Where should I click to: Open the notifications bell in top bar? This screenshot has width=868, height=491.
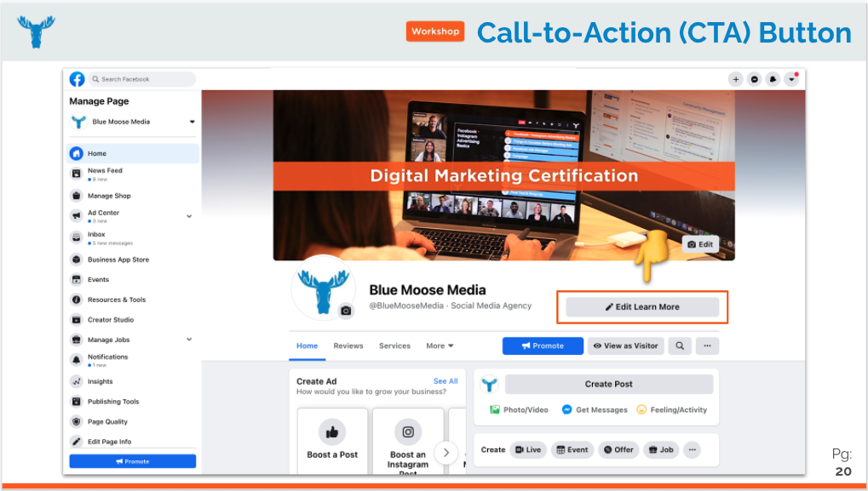click(773, 79)
